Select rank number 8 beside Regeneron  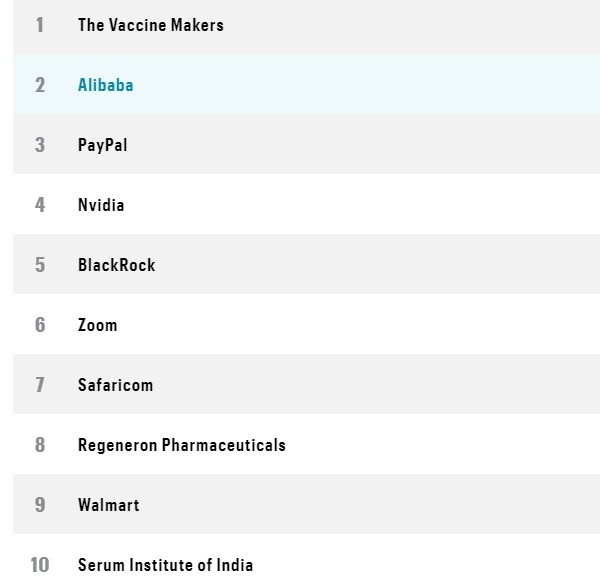pyautogui.click(x=40, y=445)
